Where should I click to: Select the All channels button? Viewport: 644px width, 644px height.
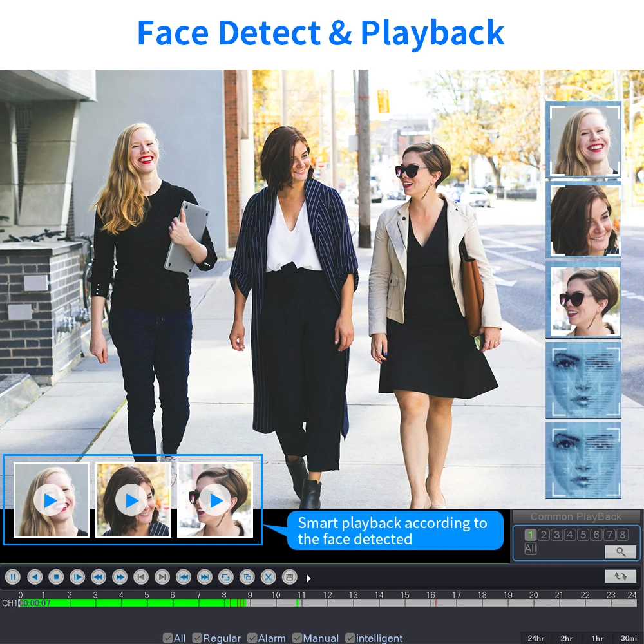(x=530, y=549)
